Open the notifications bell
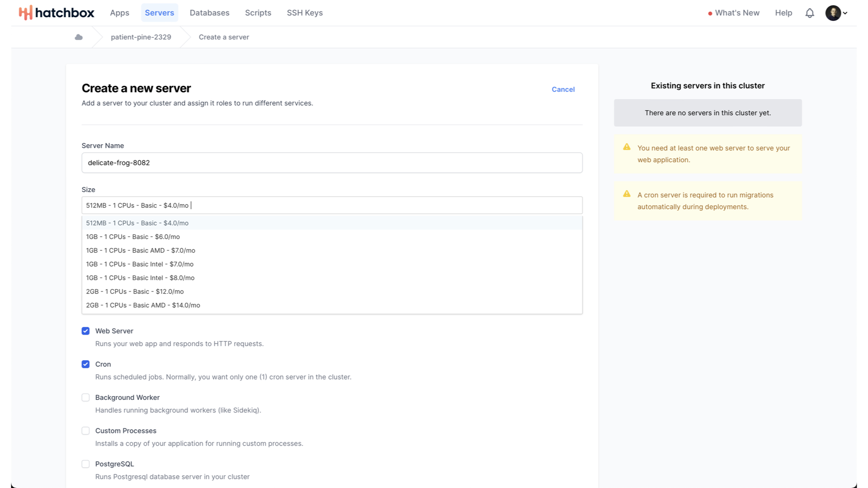Viewport: 868px width, 488px height. (x=810, y=13)
